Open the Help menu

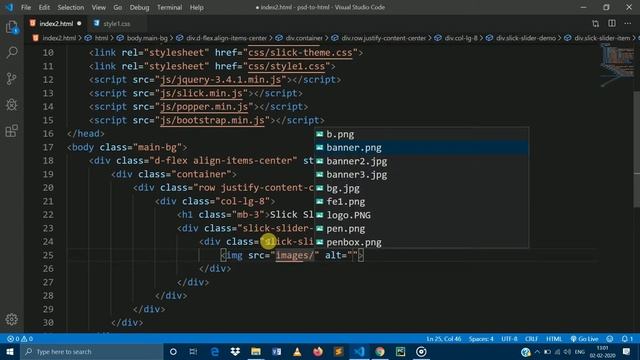[x=196, y=7]
